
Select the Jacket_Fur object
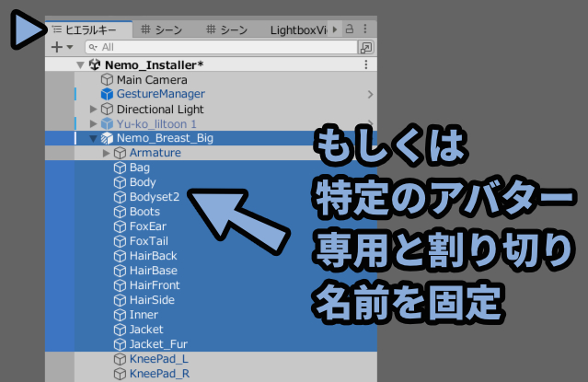[x=158, y=344]
